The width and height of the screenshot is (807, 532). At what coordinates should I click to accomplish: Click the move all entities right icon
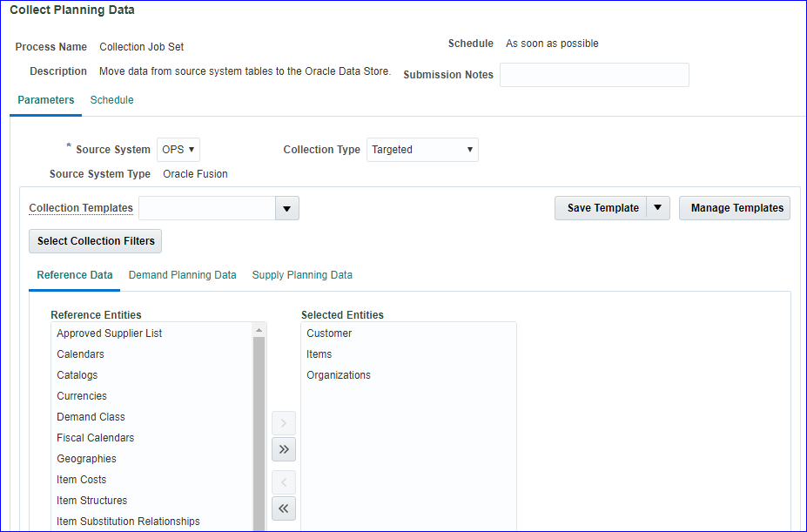click(284, 449)
